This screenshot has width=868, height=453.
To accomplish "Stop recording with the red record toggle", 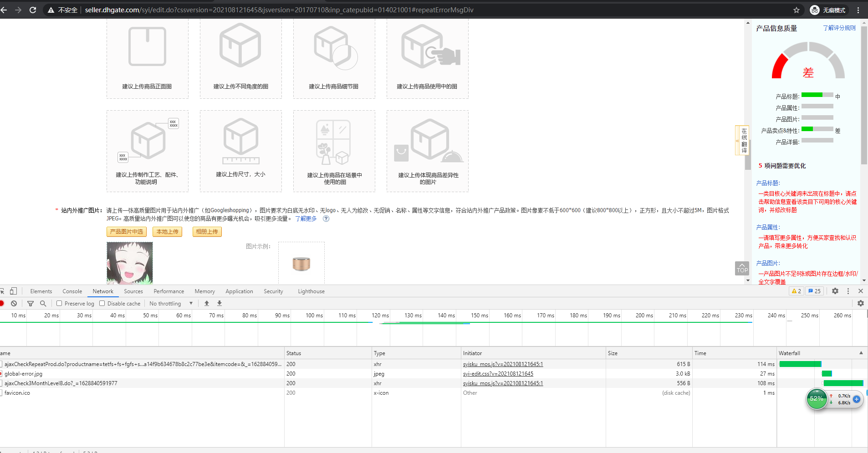I will pos(2,303).
